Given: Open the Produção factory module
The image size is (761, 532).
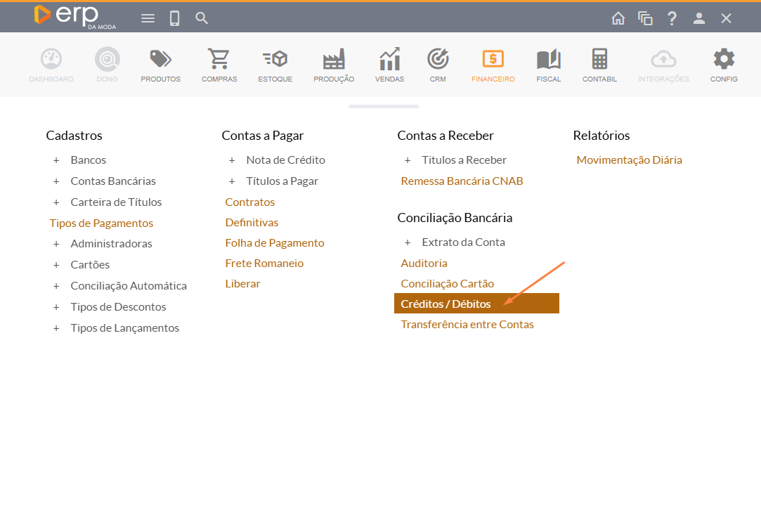Looking at the screenshot, I should coord(334,65).
